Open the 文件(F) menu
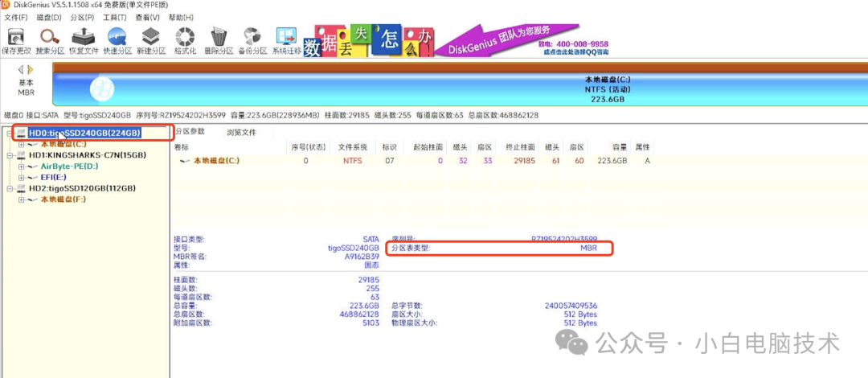The image size is (868, 378). coord(15,17)
